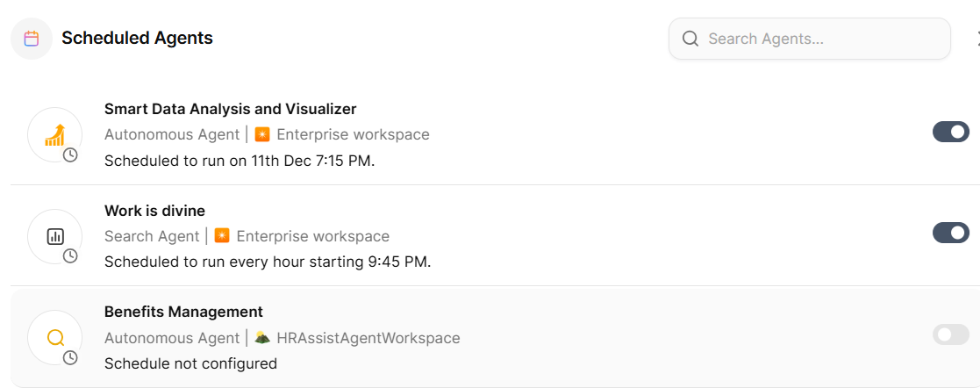This screenshot has width=980, height=388.
Task: Click Work is divine bar chart icon
Action: (55, 236)
